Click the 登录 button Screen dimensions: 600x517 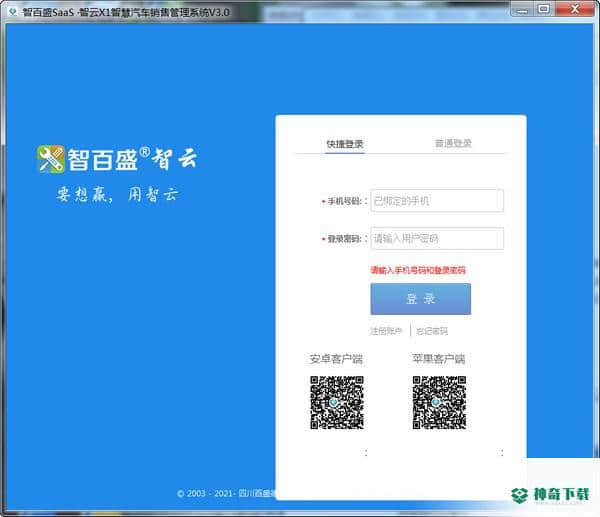(x=421, y=299)
